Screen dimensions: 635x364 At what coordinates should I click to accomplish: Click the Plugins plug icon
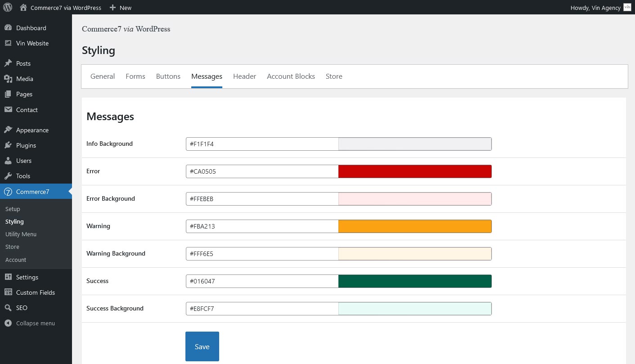click(x=8, y=145)
